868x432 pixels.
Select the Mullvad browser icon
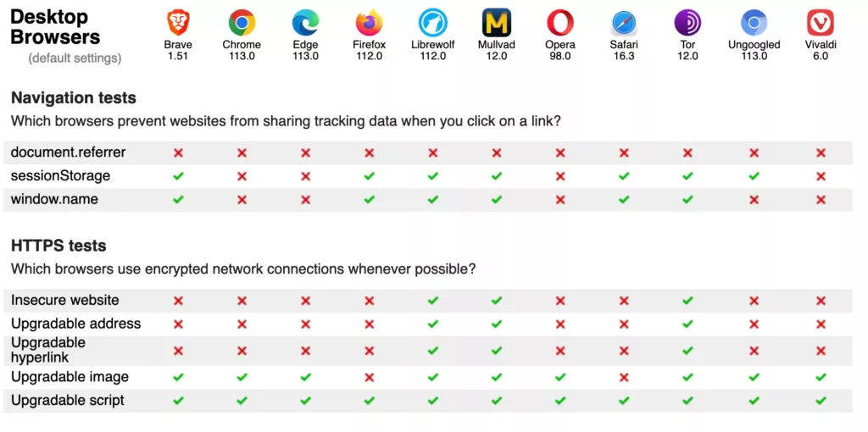[x=497, y=23]
